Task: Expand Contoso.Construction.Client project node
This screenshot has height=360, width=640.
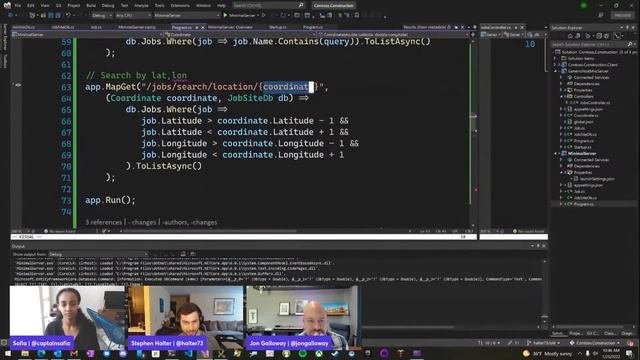Action: pyautogui.click(x=556, y=65)
